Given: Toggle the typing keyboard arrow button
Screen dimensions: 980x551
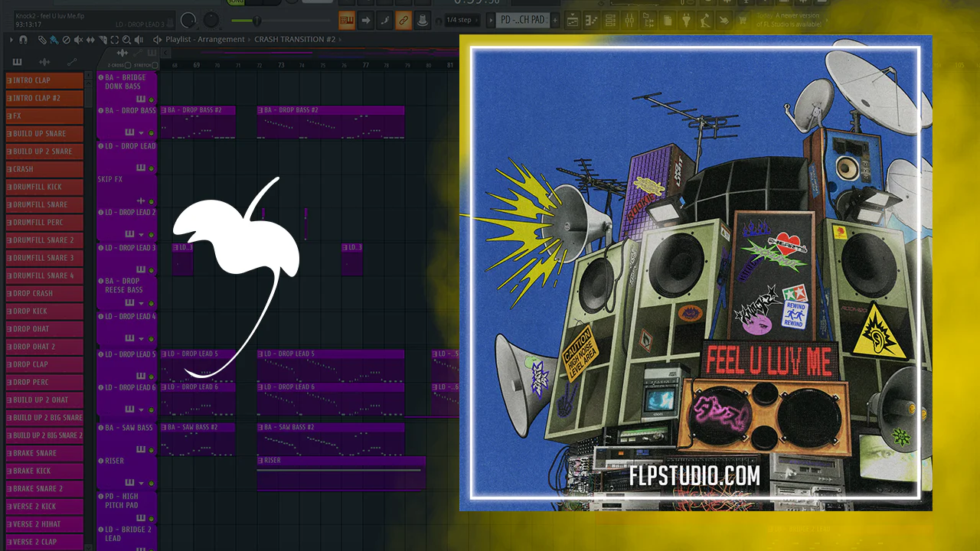Looking at the screenshot, I should pos(366,20).
